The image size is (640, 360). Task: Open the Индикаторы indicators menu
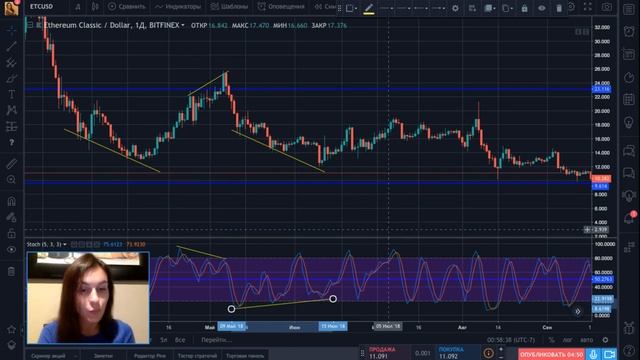click(178, 7)
